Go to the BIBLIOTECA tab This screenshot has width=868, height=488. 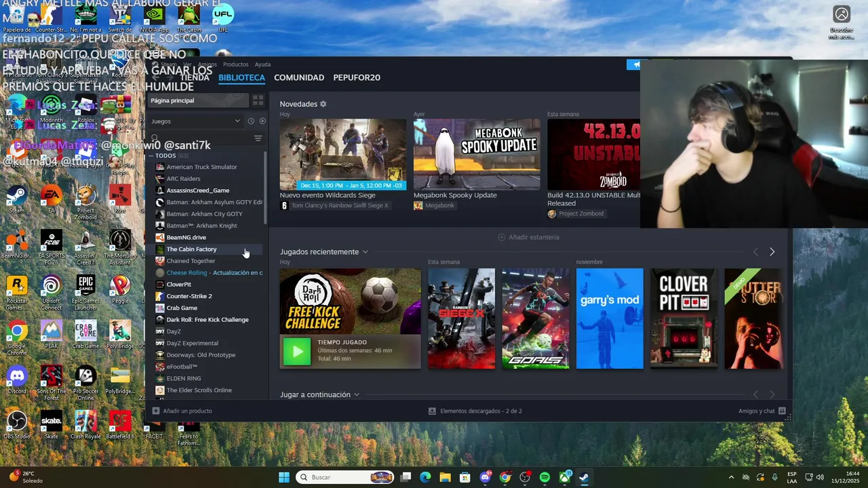click(x=241, y=78)
